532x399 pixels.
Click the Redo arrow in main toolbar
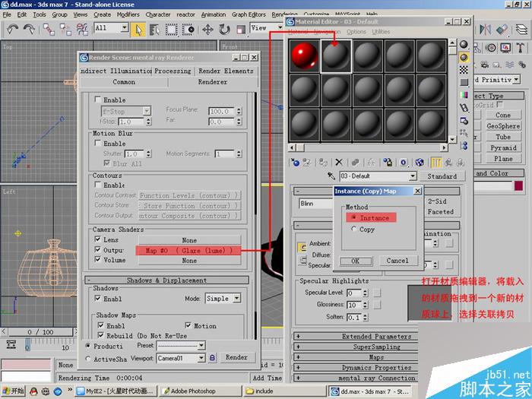click(29, 29)
